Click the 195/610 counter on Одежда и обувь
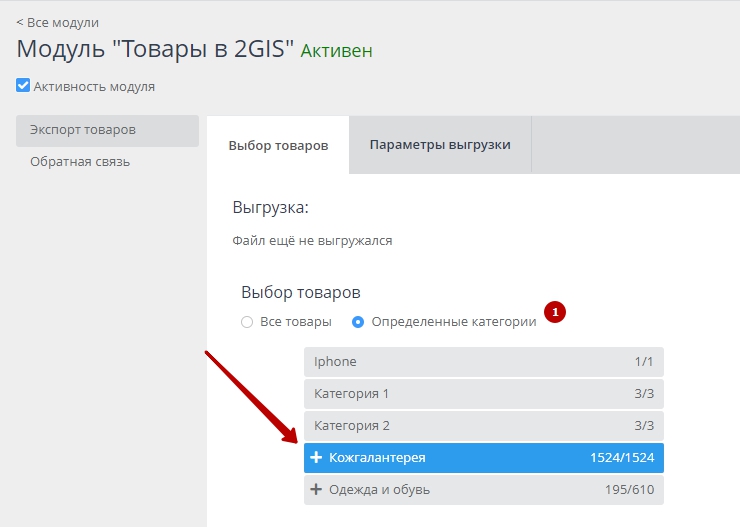 coord(631,490)
